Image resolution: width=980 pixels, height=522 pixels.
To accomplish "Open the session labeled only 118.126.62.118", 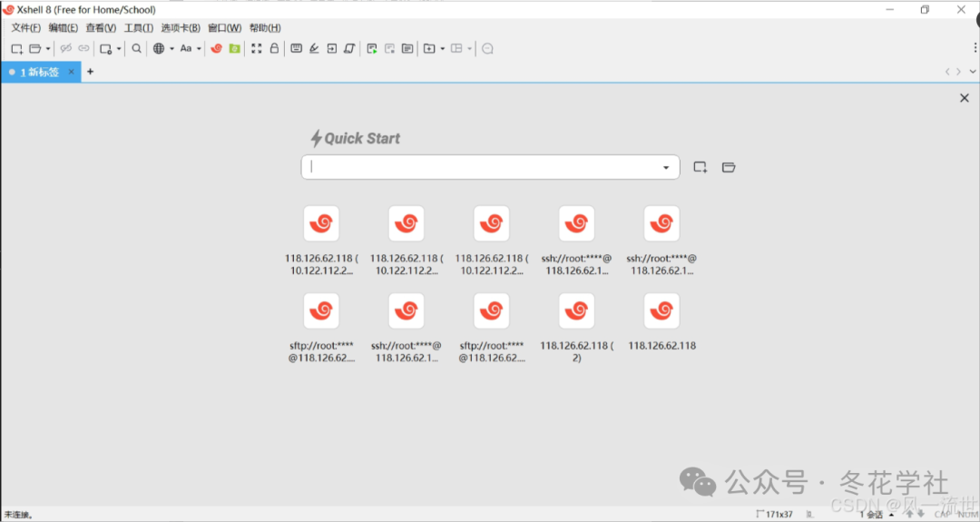I will click(661, 322).
